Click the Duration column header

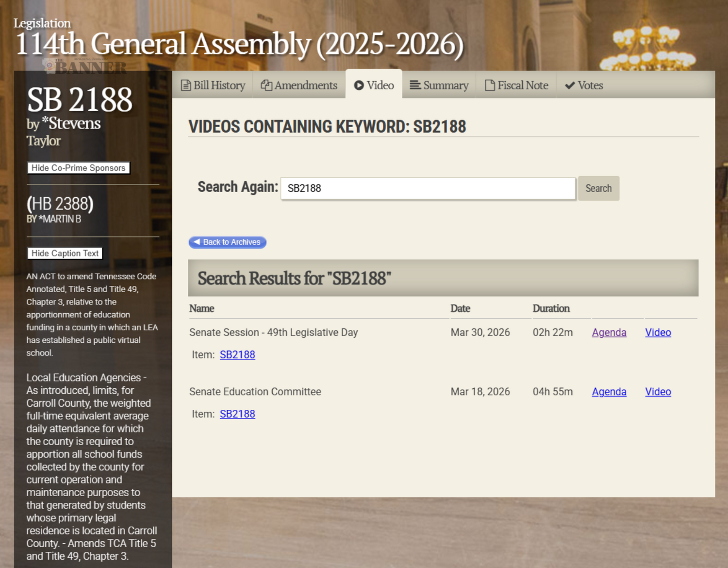click(551, 308)
